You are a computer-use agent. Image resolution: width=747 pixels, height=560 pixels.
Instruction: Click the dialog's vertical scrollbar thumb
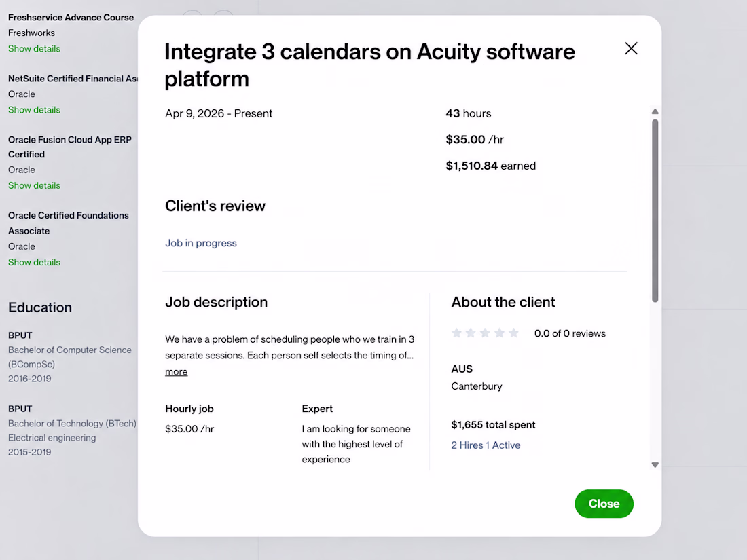pos(655,210)
